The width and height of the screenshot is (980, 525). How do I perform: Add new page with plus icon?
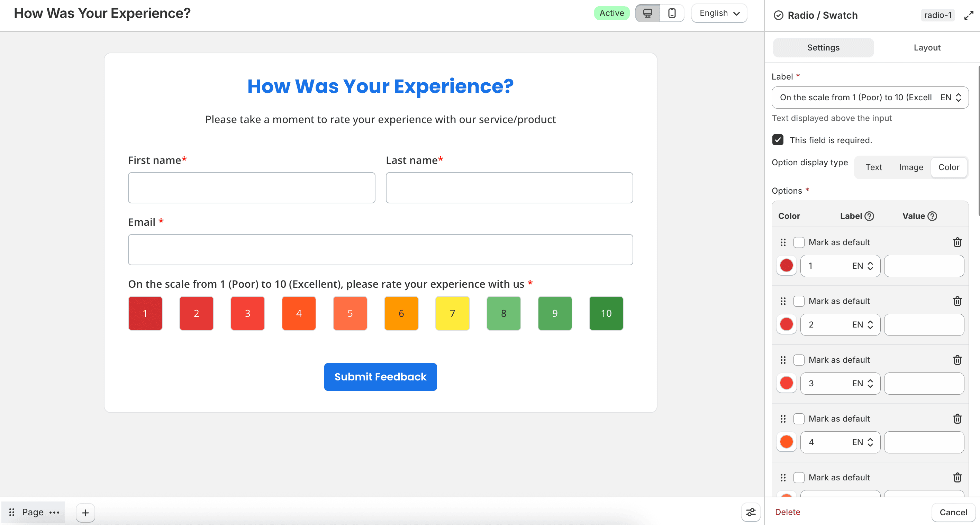[85, 513]
